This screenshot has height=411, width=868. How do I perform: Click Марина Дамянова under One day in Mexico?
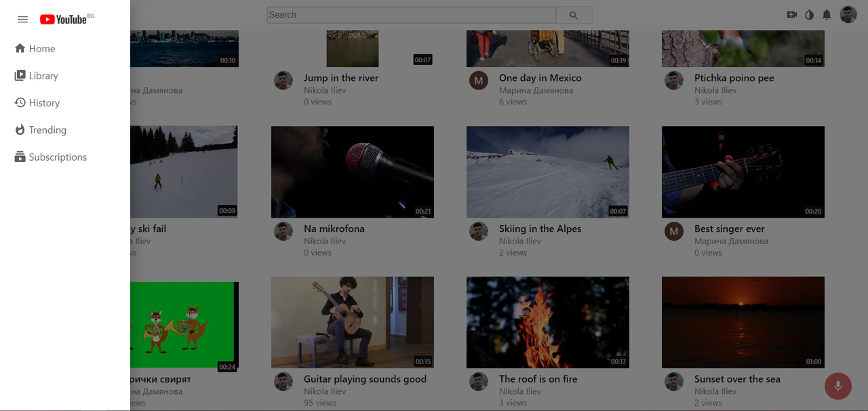(x=536, y=90)
